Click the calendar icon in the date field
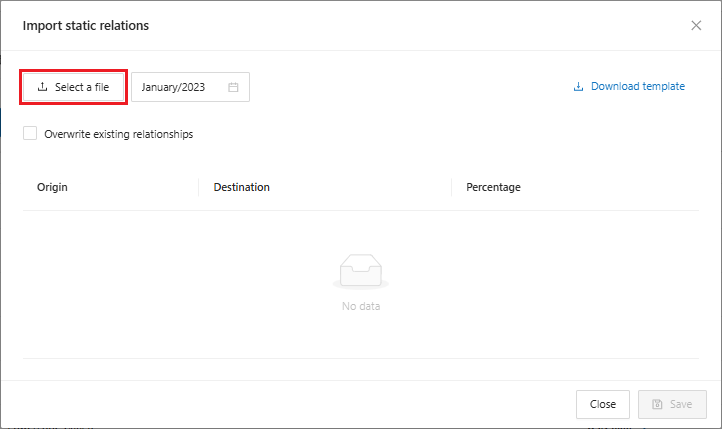The width and height of the screenshot is (722, 429). pyautogui.click(x=233, y=87)
